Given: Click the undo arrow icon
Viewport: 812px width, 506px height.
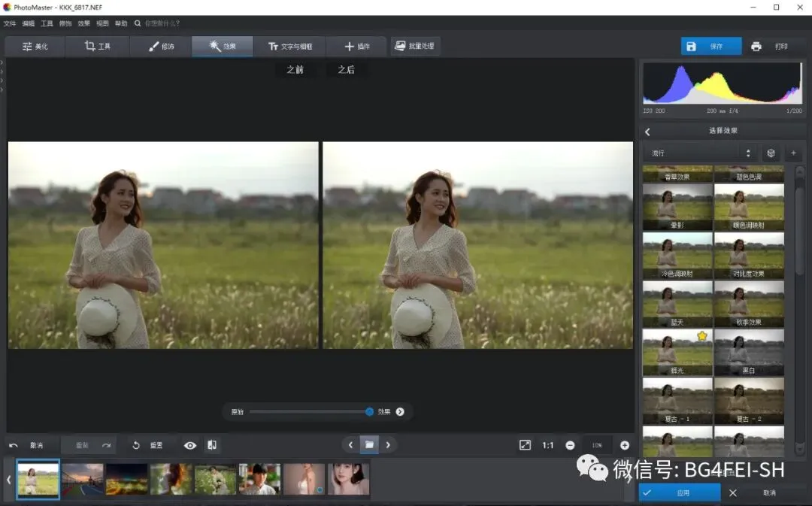Looking at the screenshot, I should point(14,445).
